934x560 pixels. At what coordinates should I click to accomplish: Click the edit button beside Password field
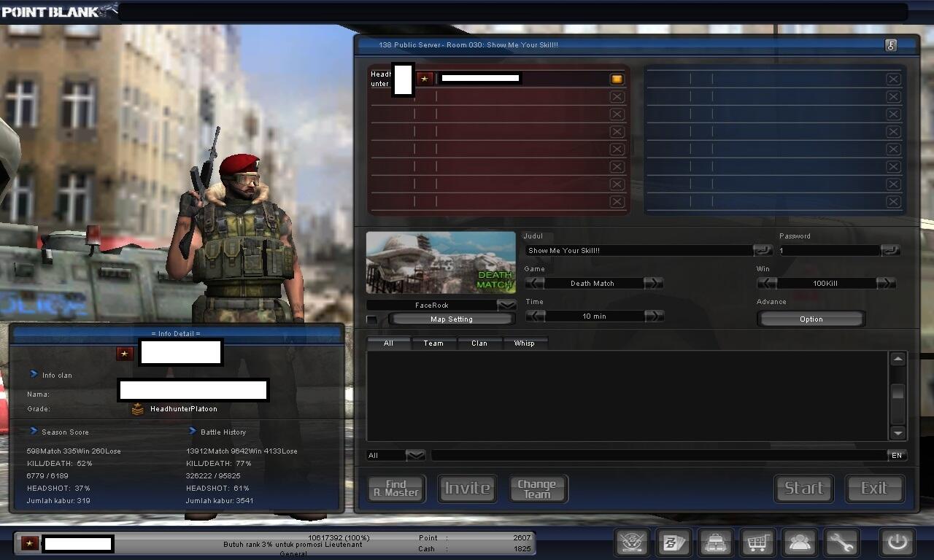[x=890, y=250]
